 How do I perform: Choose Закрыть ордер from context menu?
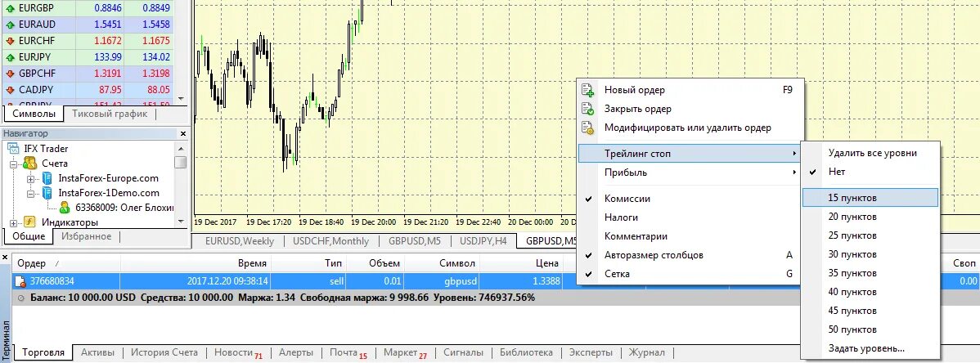click(689, 109)
